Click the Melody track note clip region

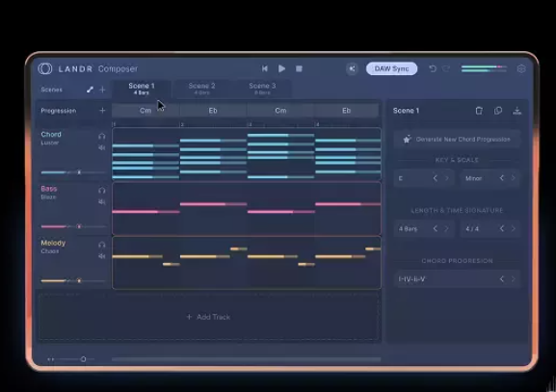pos(247,263)
